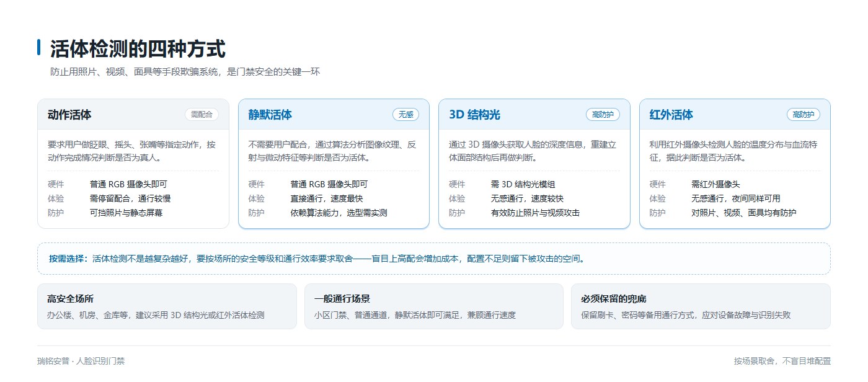The width and height of the screenshot is (868, 382).
Task: Click text 办公楼、机房、金库等
Action: pyautogui.click(x=156, y=315)
